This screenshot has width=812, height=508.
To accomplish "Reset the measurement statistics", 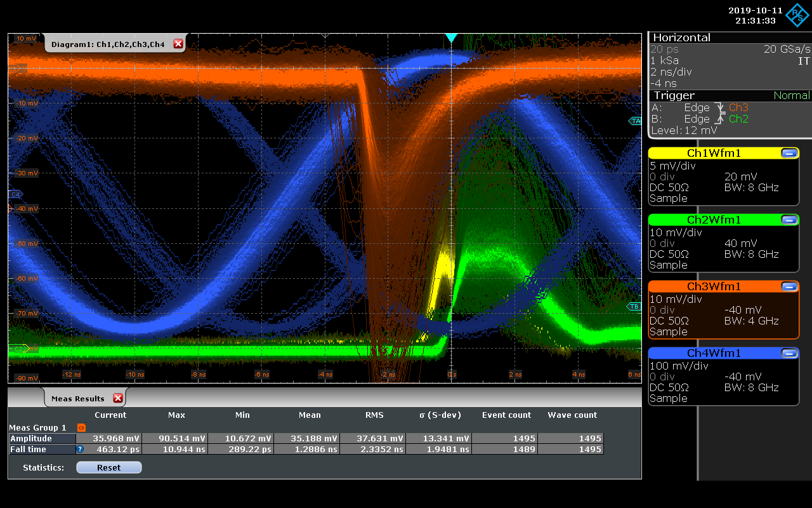I will click(108, 467).
